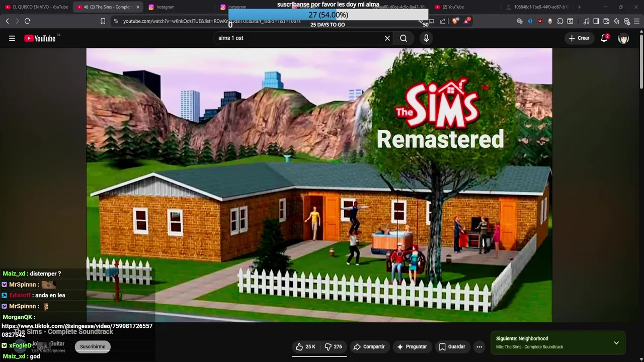Screen dimensions: 644x362
Task: Run the search with the magnifier button
Action: click(x=404, y=38)
